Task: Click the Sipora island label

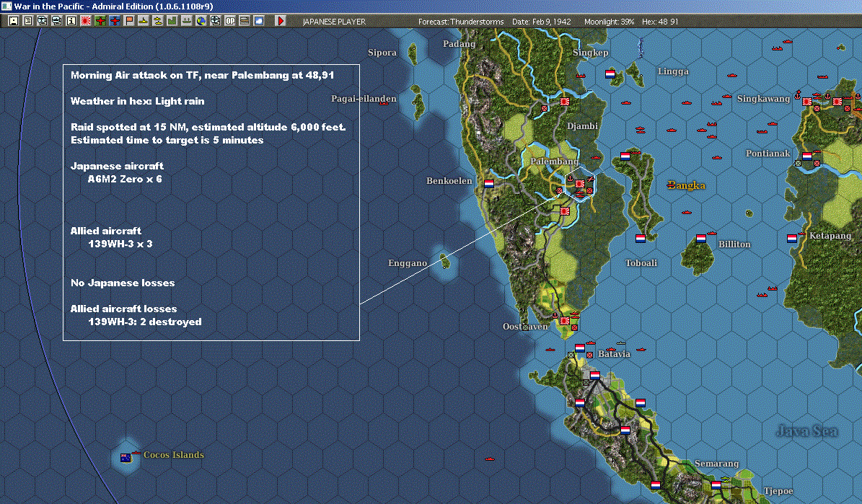Action: tap(382, 52)
